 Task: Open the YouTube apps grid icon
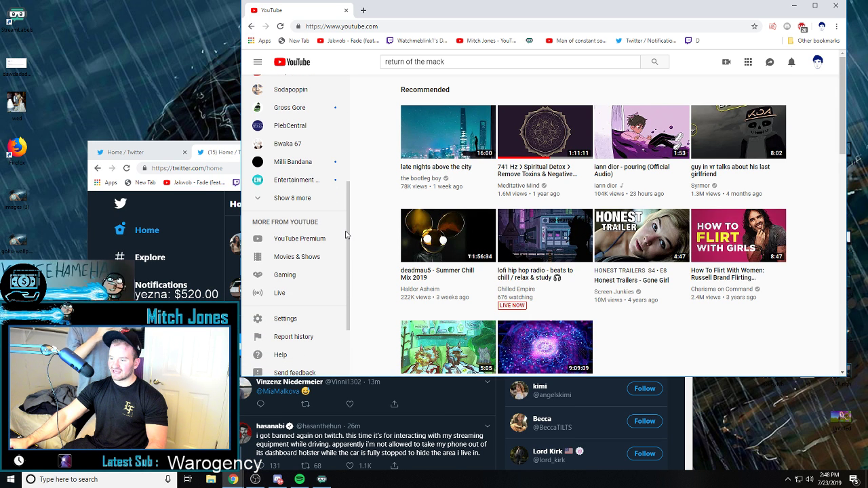748,62
